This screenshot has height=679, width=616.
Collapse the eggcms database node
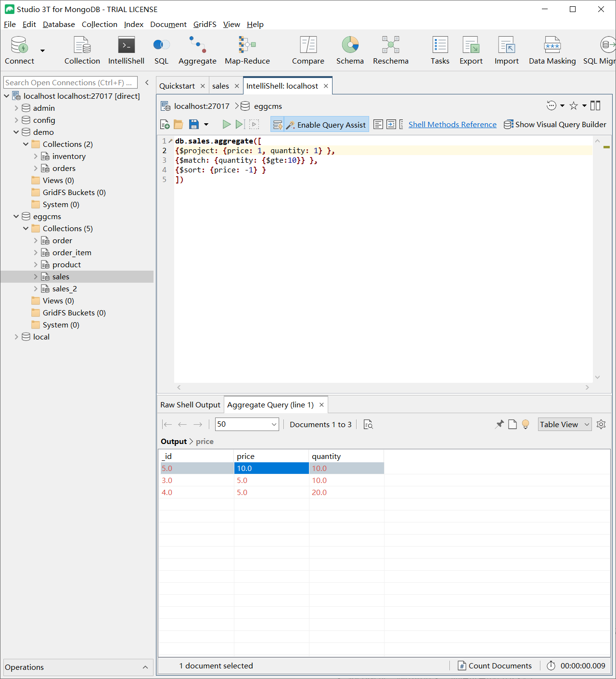click(16, 217)
